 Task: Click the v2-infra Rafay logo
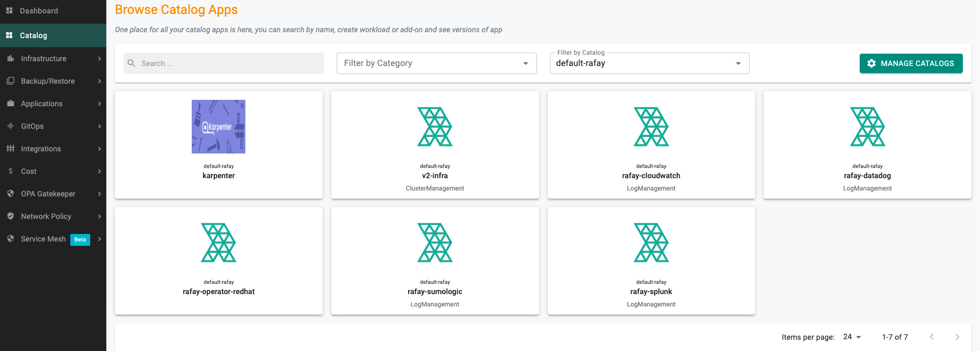pos(435,127)
